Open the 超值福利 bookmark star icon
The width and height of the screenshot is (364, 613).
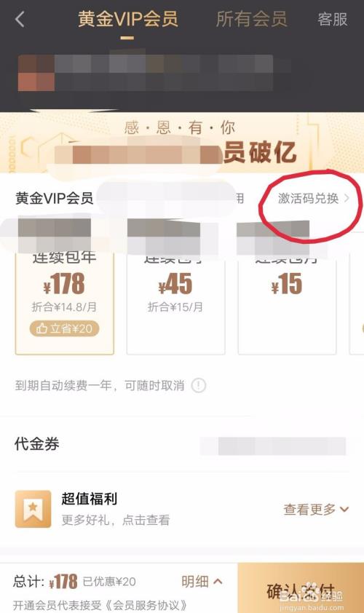click(x=33, y=509)
